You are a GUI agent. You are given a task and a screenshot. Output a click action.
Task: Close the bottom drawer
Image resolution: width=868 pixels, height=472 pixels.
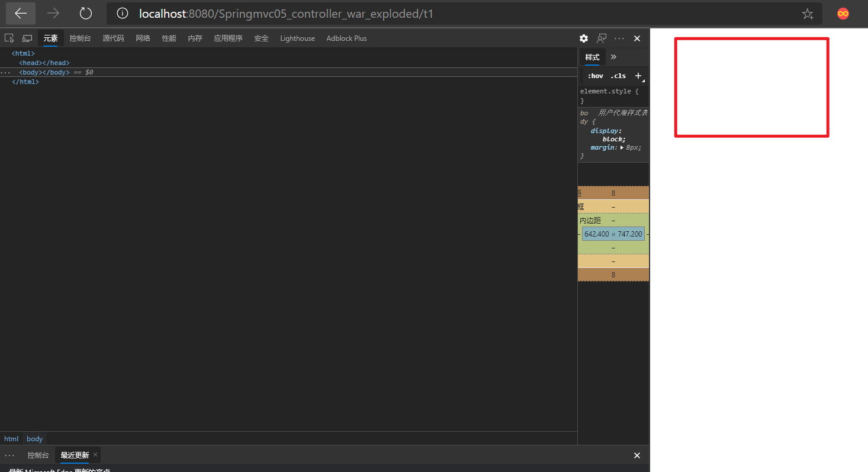[x=637, y=455]
